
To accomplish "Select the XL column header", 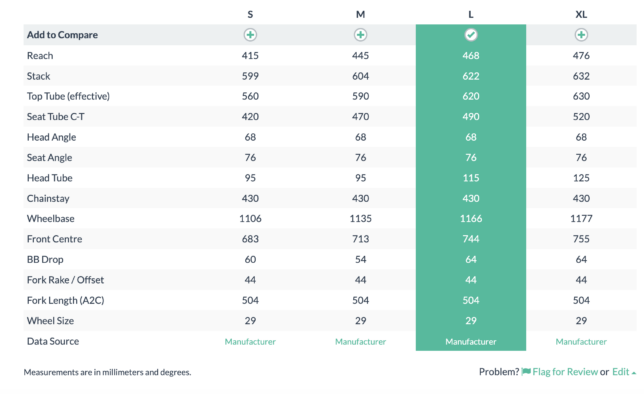I will coord(581,14).
